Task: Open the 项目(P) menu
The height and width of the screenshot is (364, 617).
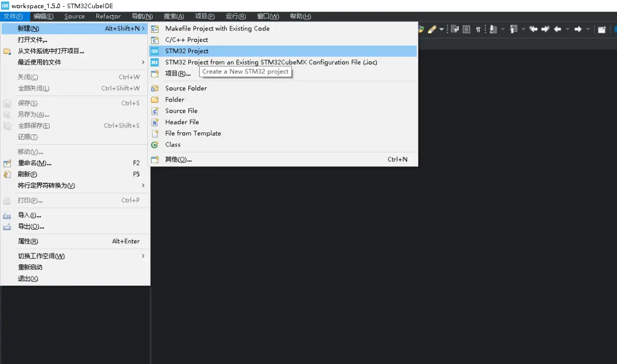Action: (x=204, y=16)
